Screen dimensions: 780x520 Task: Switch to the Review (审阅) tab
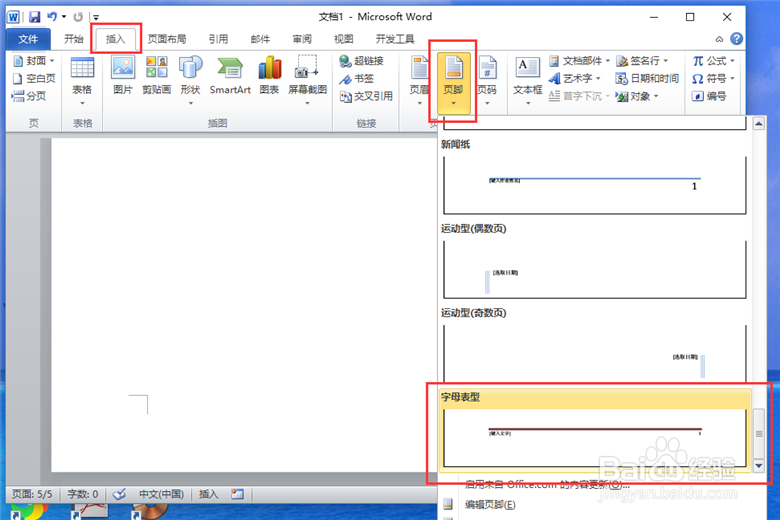(302, 39)
